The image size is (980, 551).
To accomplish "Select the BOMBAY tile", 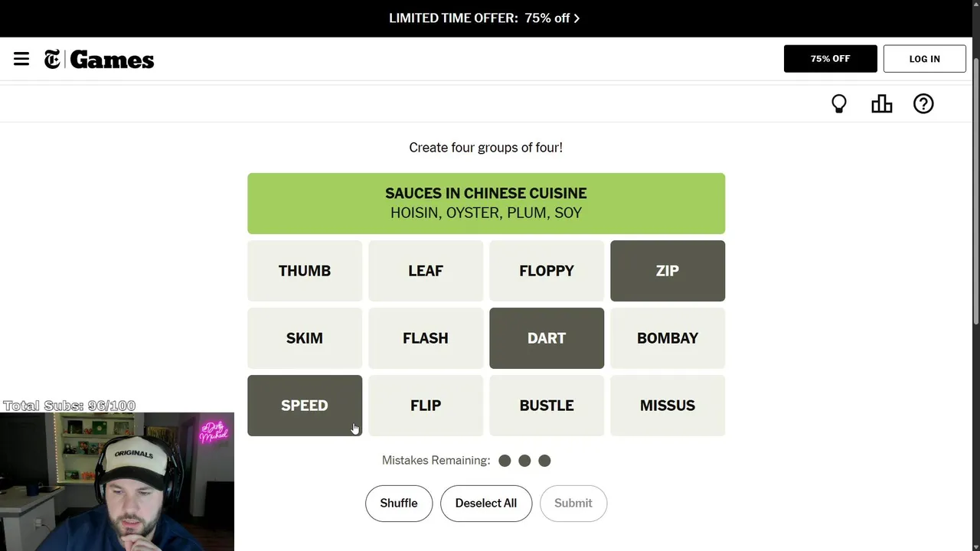I will pos(667,338).
